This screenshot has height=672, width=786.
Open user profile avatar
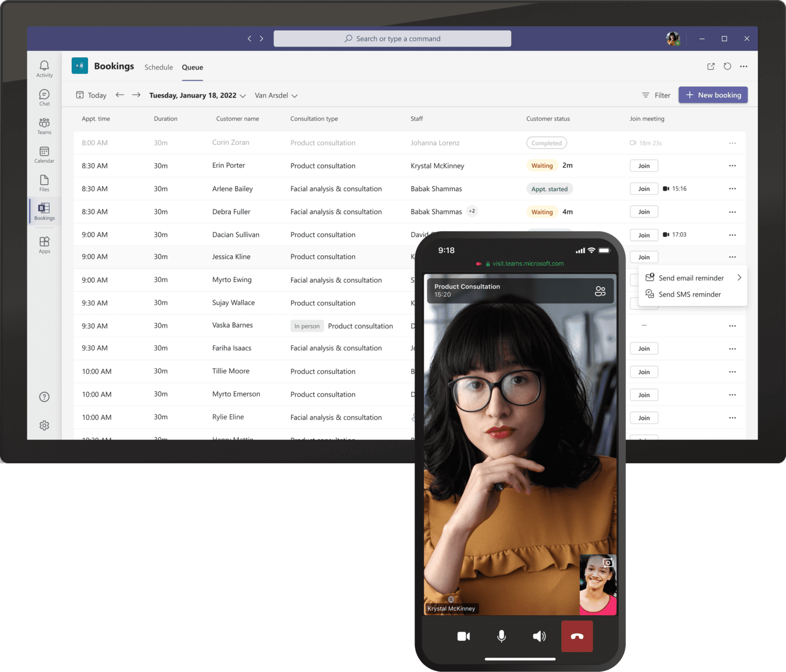[673, 38]
